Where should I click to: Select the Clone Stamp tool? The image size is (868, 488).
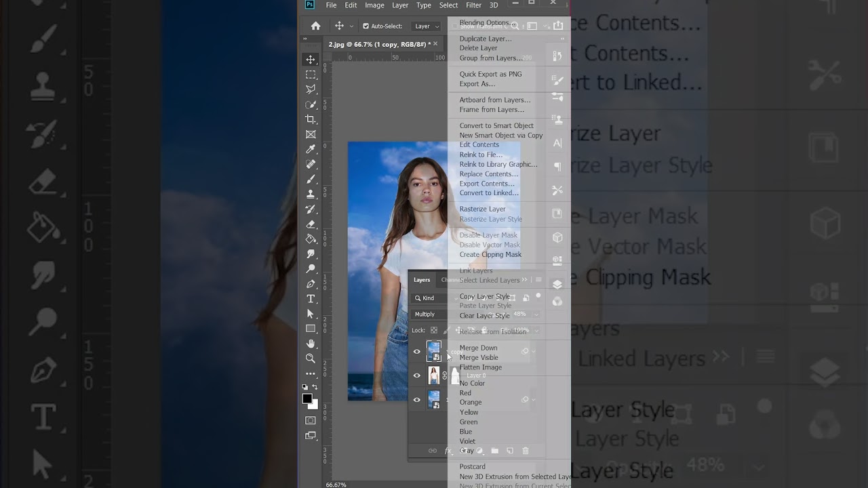click(311, 194)
